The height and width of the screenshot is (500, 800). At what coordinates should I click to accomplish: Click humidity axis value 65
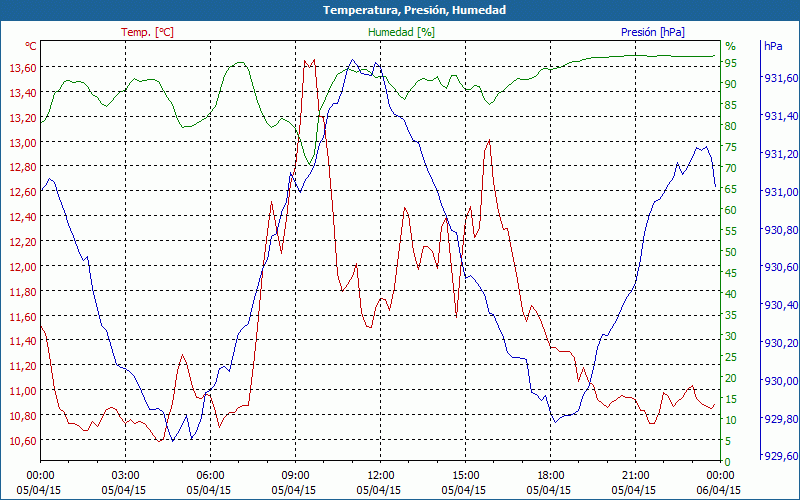point(731,189)
